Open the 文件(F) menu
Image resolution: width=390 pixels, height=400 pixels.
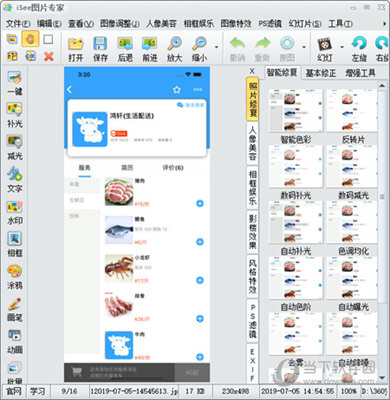tap(18, 24)
